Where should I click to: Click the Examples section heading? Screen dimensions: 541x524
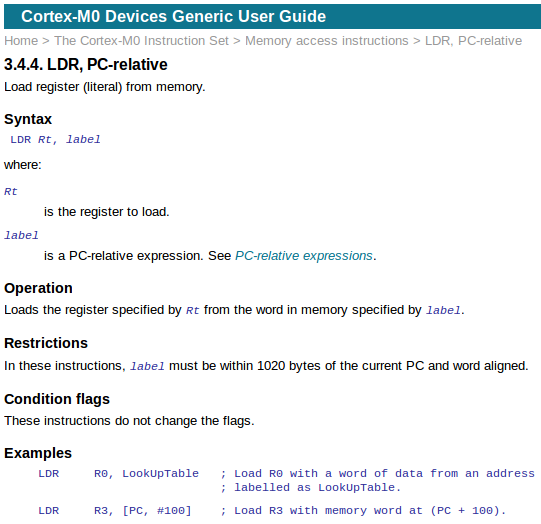38,453
